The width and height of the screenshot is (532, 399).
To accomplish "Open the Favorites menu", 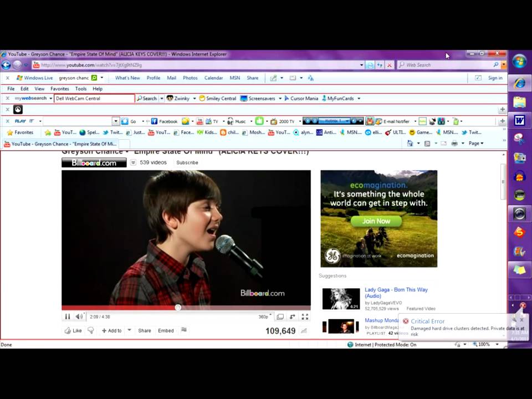I will click(60, 89).
